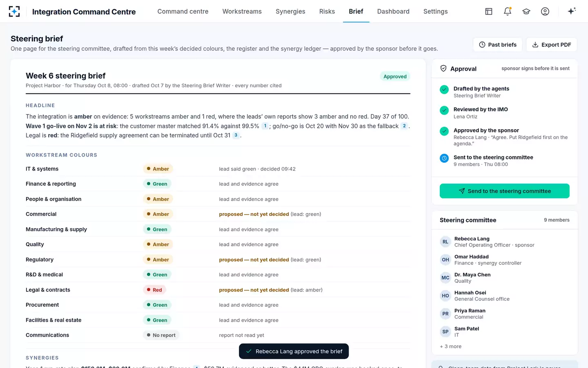
Task: Go to the Command centre tab
Action: pos(183,11)
